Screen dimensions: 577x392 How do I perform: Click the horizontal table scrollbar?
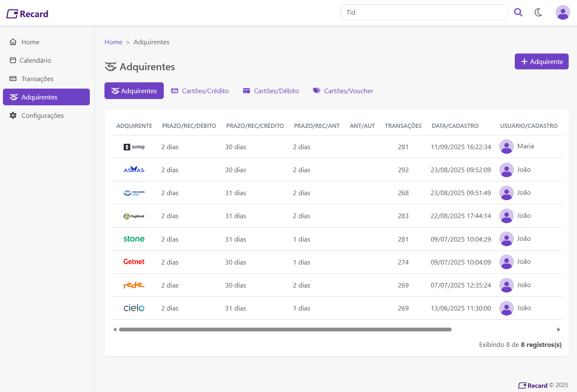coord(285,330)
